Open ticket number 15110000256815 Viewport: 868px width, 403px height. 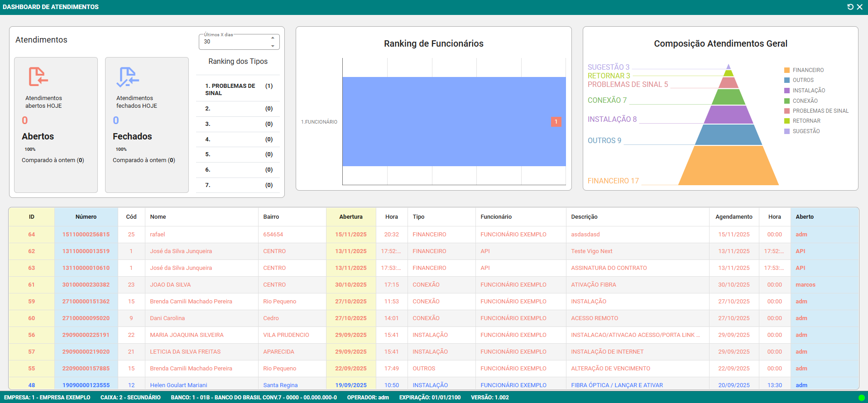click(86, 235)
